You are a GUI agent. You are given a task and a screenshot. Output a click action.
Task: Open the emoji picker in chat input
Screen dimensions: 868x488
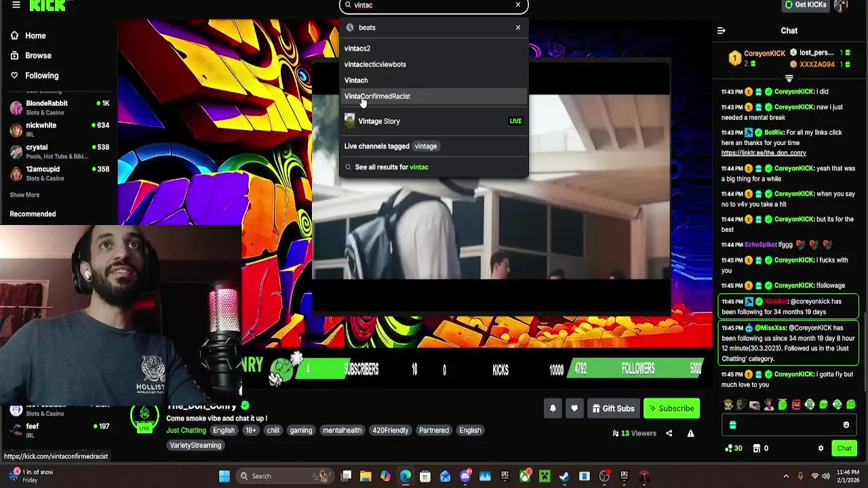(846, 425)
